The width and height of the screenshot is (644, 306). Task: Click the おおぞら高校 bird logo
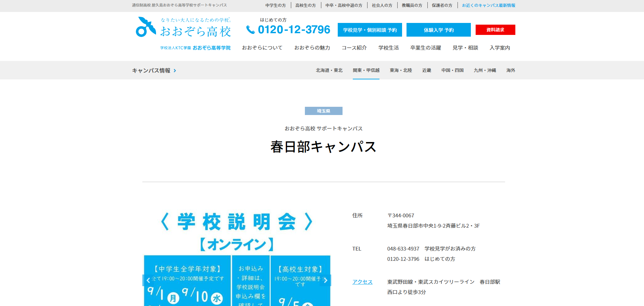click(146, 27)
